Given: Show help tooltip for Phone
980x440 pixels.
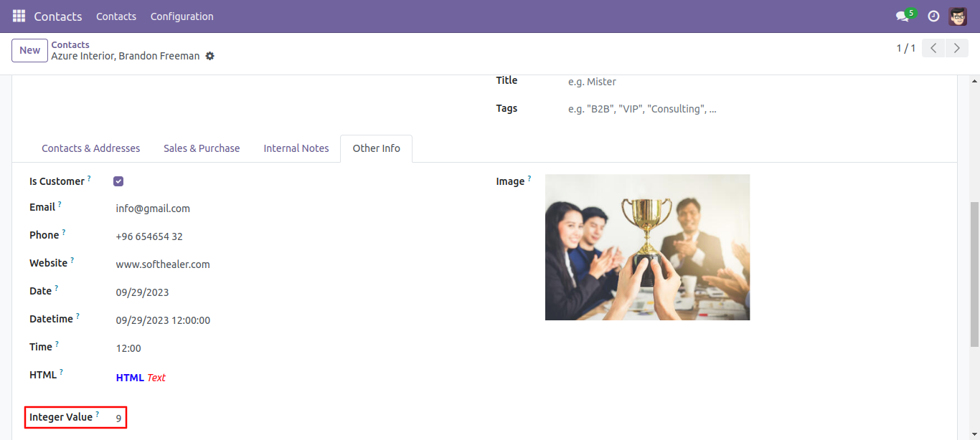Looking at the screenshot, I should tap(64, 231).
